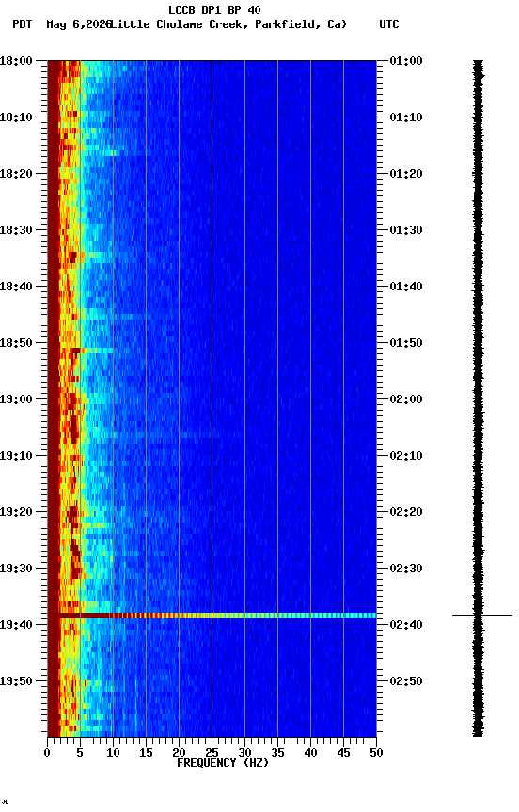
Task: Click the '20' frequency axis label
Action: tap(179, 753)
